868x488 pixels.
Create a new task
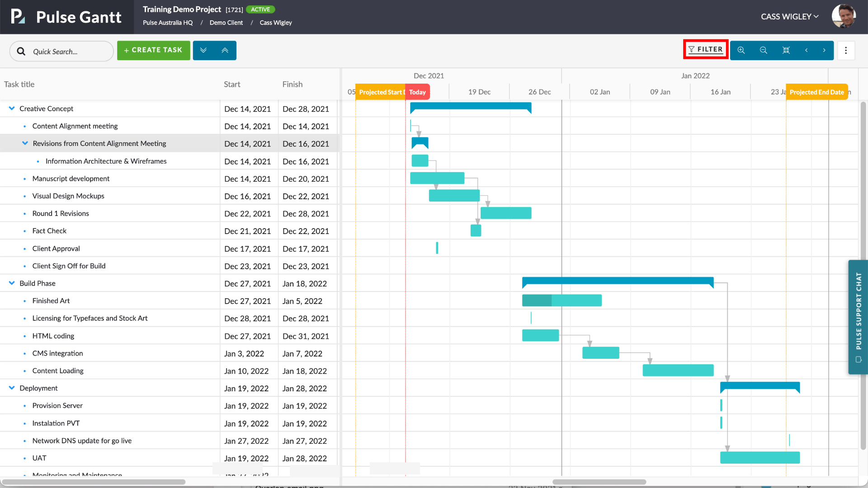153,50
